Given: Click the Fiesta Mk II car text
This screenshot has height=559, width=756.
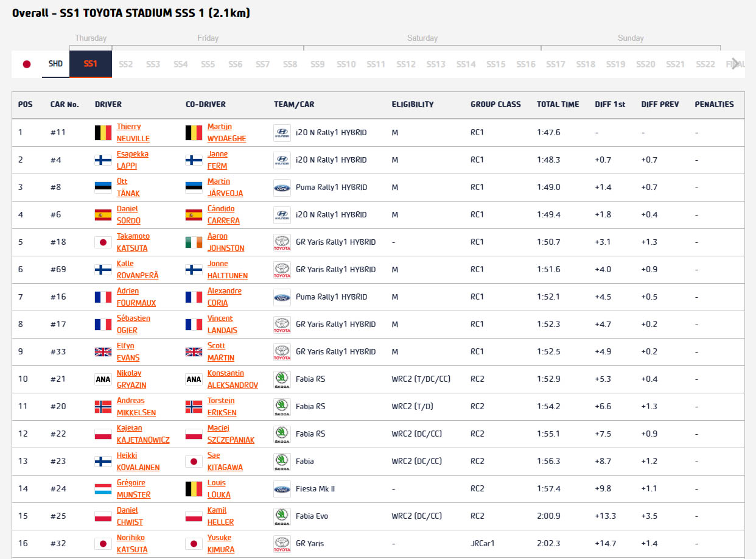Looking at the screenshot, I should tap(314, 489).
